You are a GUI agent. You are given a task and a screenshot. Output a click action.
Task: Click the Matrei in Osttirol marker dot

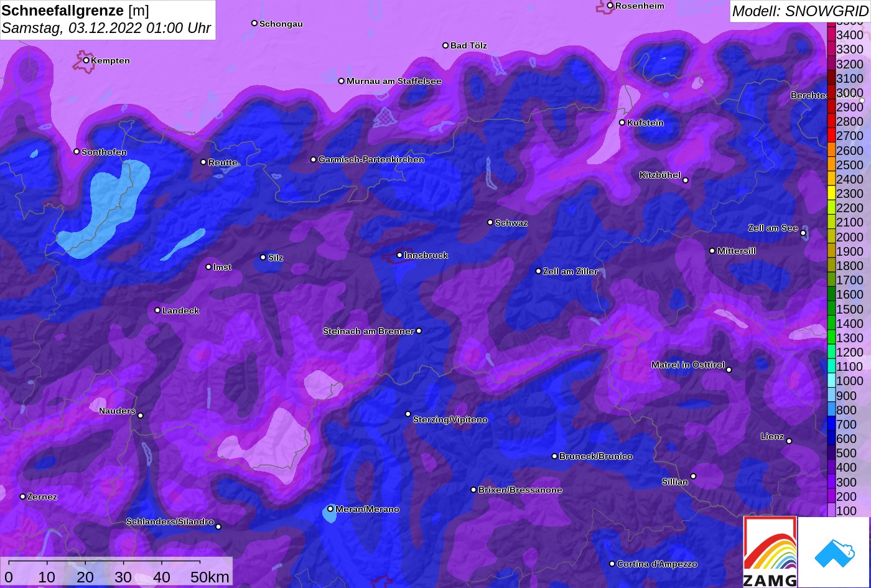(729, 370)
